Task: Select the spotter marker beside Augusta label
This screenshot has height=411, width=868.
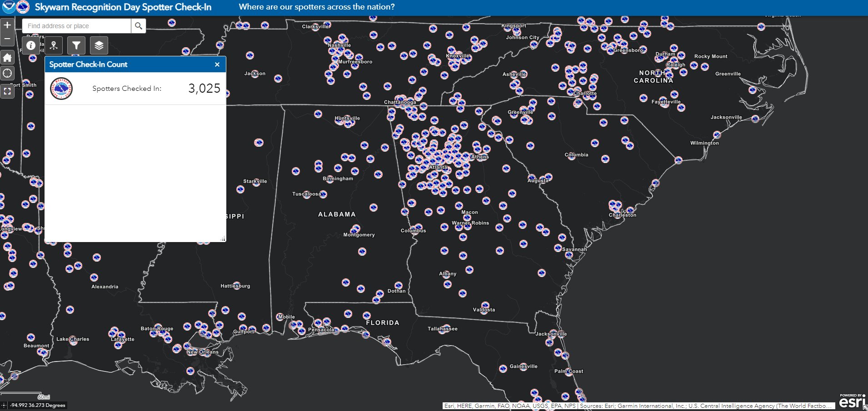Action: [549, 177]
